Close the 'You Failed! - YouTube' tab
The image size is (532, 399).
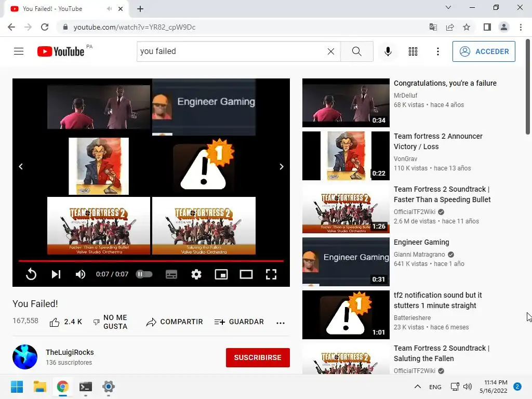pyautogui.click(x=121, y=9)
